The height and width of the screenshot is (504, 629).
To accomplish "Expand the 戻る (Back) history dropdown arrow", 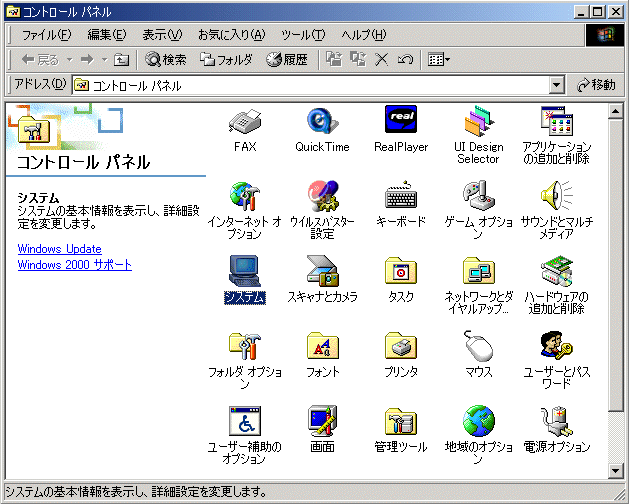I will point(69,60).
